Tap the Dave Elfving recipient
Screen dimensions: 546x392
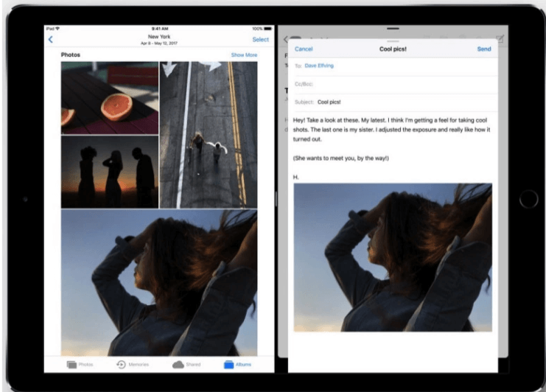point(319,66)
